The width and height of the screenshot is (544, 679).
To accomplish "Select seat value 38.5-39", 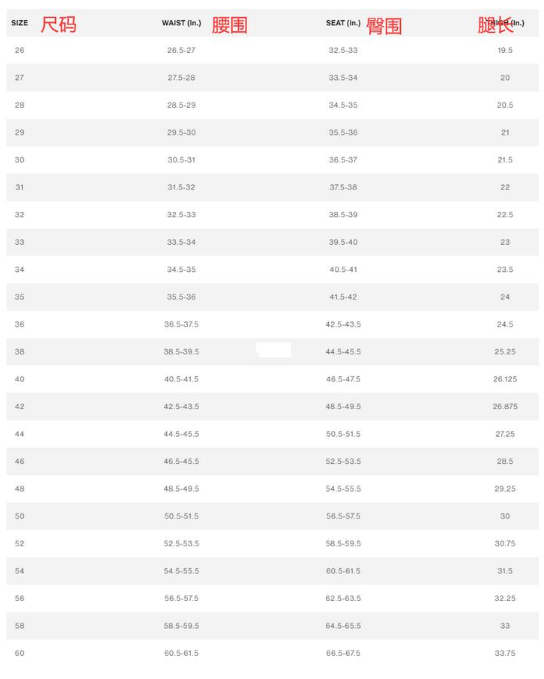I will [343, 215].
